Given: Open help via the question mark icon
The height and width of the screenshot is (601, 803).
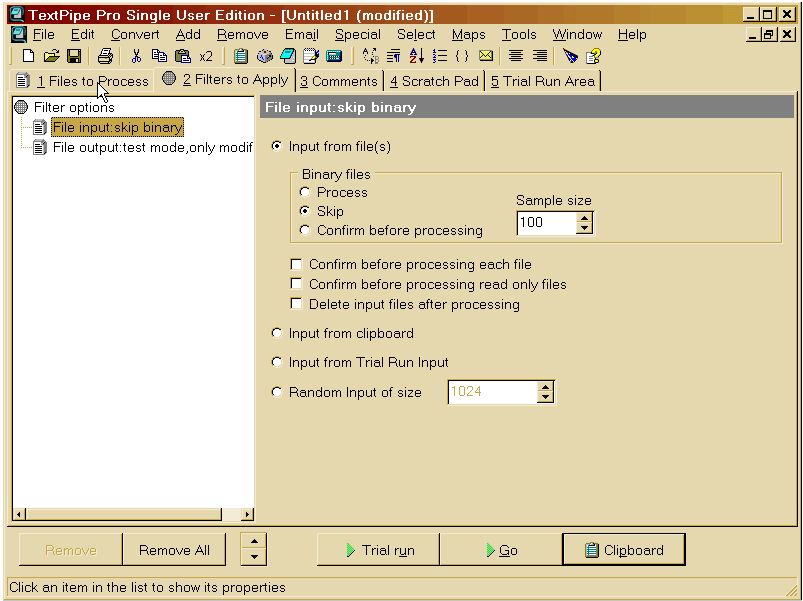Looking at the screenshot, I should click(x=591, y=57).
